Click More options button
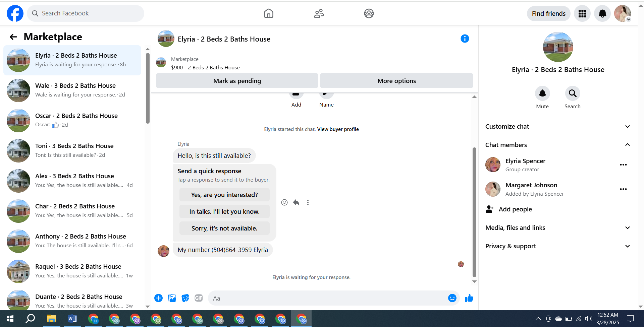The width and height of the screenshot is (644, 327). click(x=396, y=81)
